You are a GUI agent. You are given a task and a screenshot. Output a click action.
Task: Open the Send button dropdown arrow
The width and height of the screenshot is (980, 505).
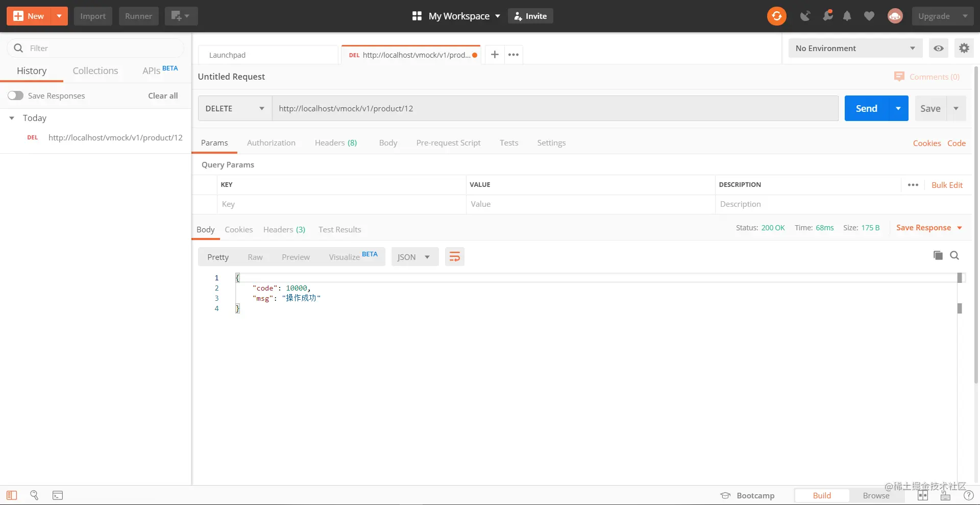pos(898,108)
